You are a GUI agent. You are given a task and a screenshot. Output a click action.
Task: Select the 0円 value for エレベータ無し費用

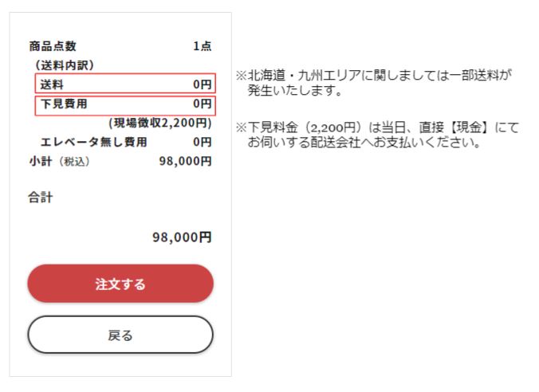point(202,143)
